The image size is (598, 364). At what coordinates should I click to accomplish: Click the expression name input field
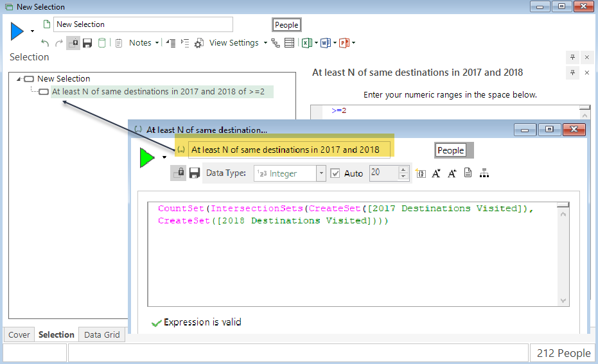point(289,150)
